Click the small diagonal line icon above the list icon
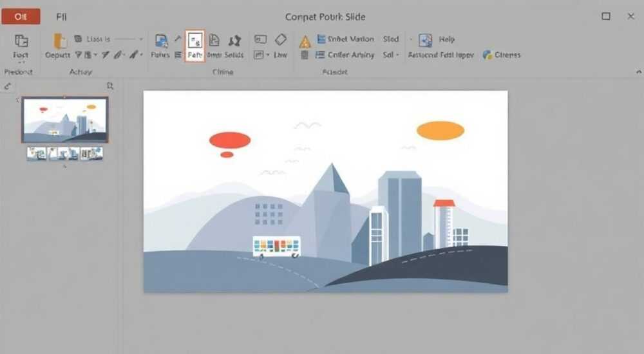 click(178, 39)
